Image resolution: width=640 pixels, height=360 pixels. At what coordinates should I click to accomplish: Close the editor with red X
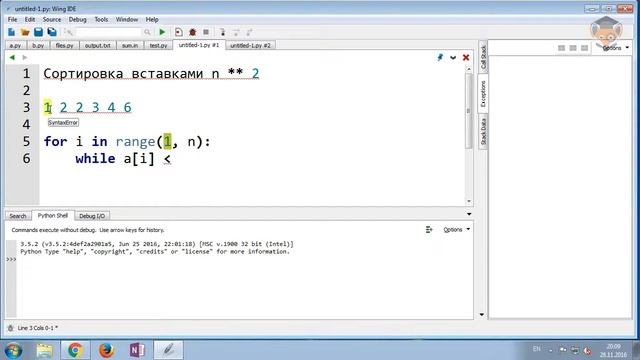466,58
